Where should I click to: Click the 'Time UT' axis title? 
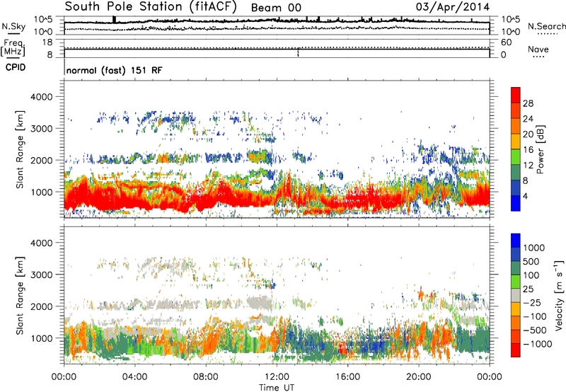coord(277,388)
